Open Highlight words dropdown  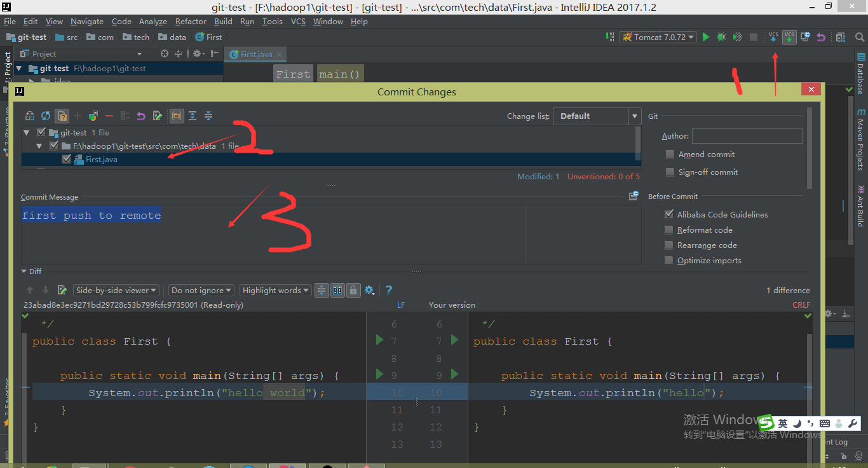pos(275,290)
